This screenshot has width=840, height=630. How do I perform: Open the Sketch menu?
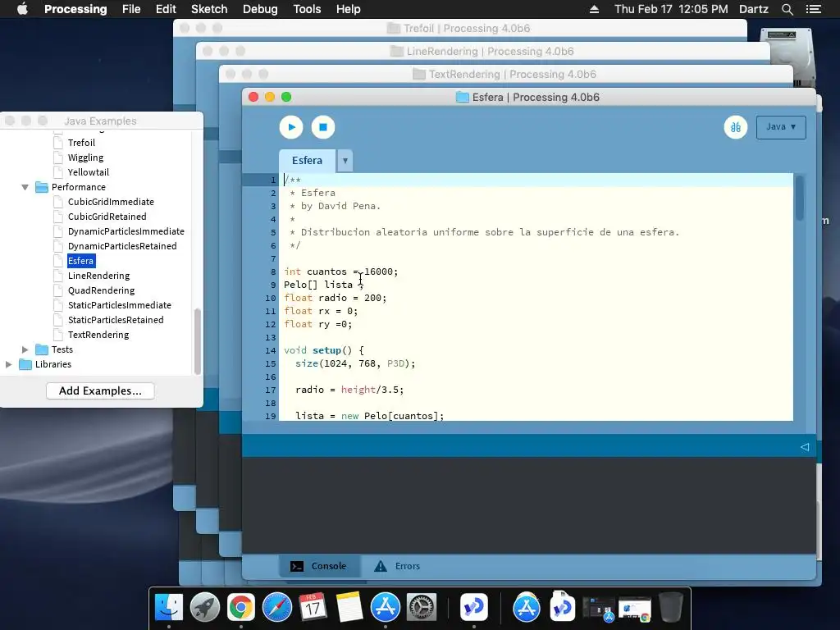pyautogui.click(x=209, y=9)
